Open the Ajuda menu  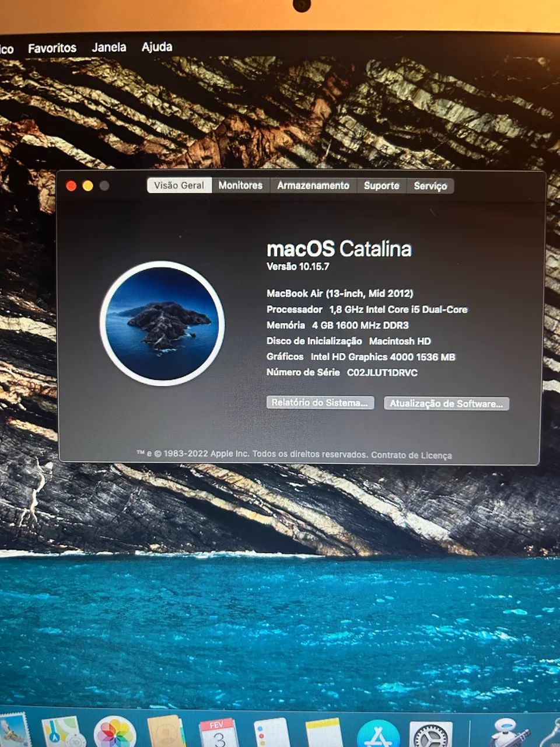tap(157, 47)
